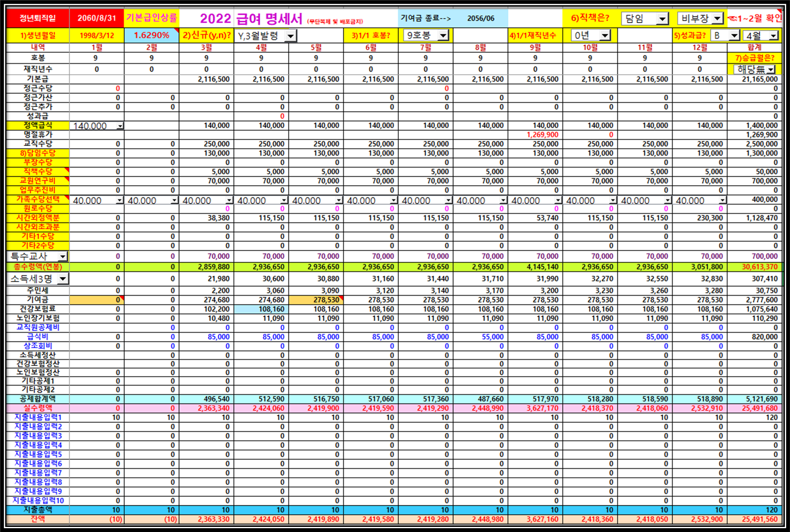The width and height of the screenshot is (790, 532).
Task: Select the retirement date cell 2060/8/31
Action: pyautogui.click(x=97, y=18)
